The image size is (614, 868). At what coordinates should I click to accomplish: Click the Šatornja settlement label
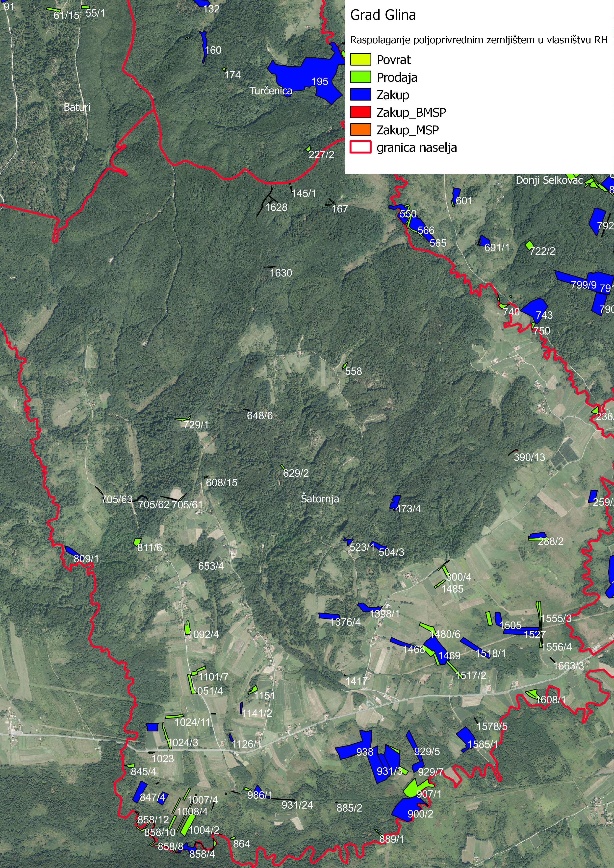point(320,499)
